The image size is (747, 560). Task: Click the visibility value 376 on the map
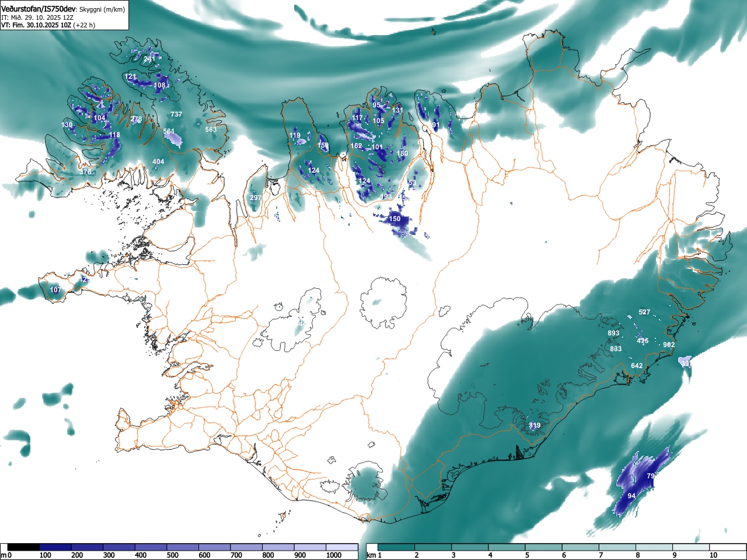(x=86, y=172)
